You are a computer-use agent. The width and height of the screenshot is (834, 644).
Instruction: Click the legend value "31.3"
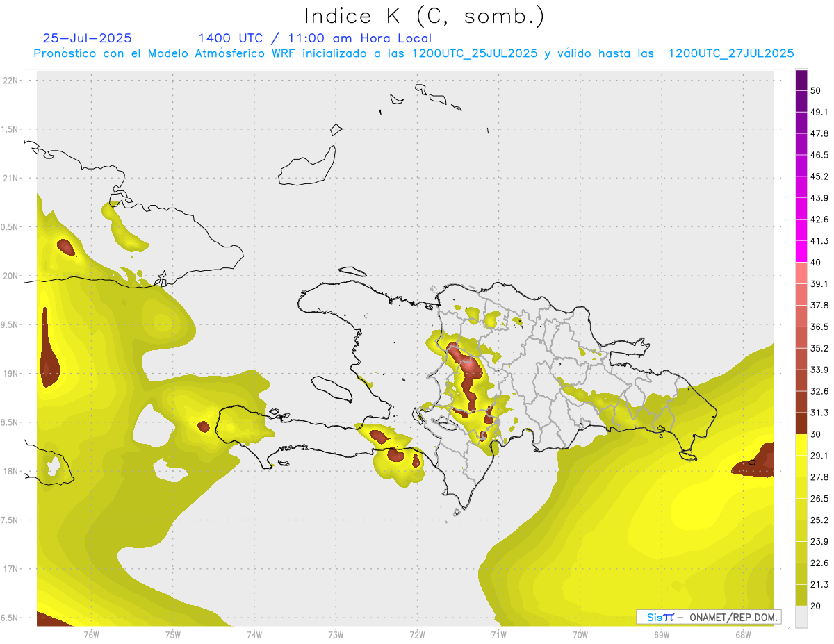click(819, 413)
